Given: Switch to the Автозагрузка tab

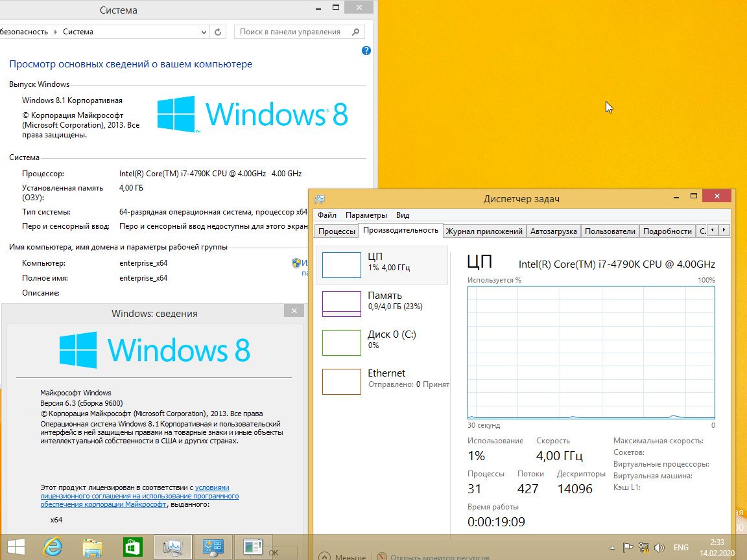Looking at the screenshot, I should point(553,231).
